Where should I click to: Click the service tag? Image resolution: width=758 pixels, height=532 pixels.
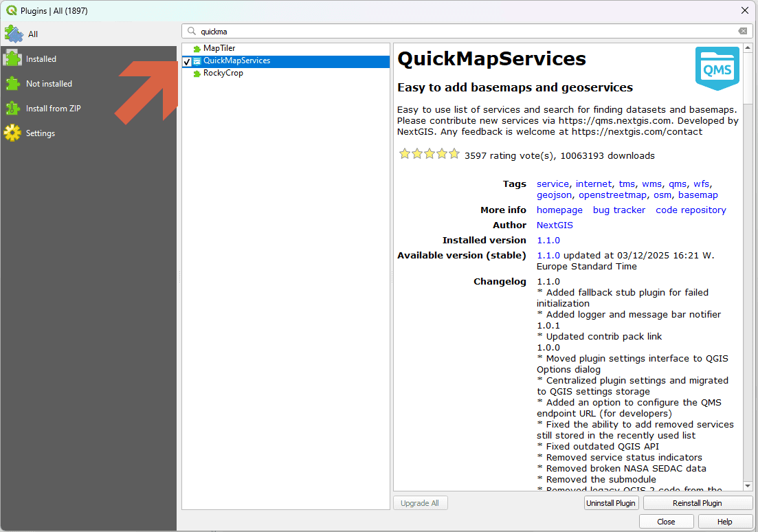[553, 184]
